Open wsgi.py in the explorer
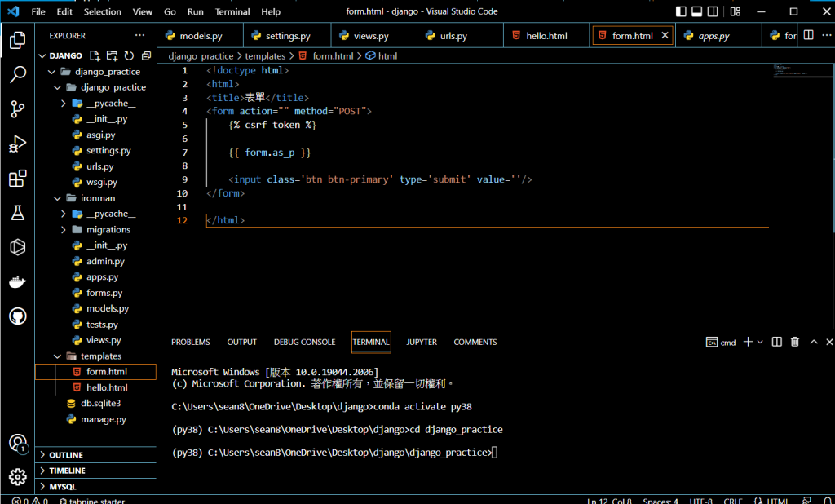 (x=96, y=182)
